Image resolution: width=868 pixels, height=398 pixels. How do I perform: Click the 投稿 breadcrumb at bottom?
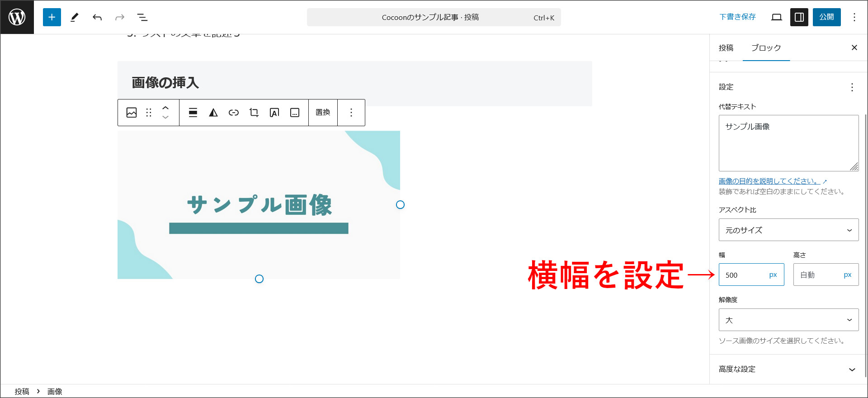pyautogui.click(x=22, y=392)
